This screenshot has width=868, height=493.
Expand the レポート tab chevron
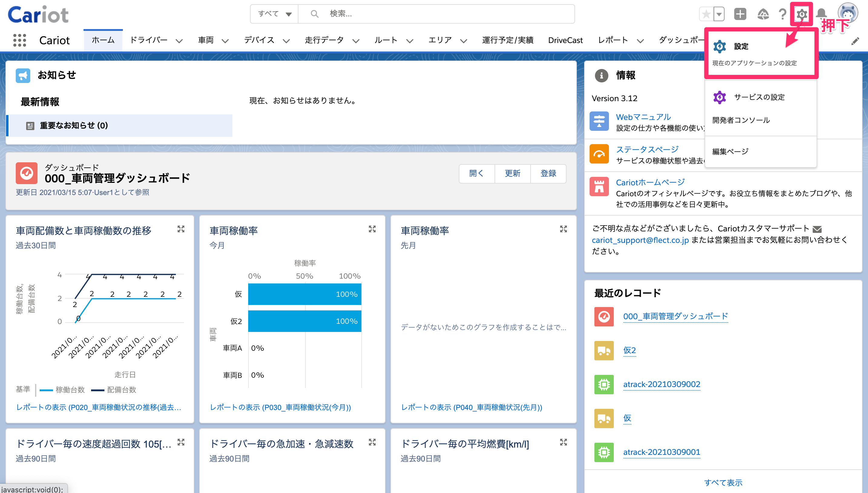tap(640, 41)
